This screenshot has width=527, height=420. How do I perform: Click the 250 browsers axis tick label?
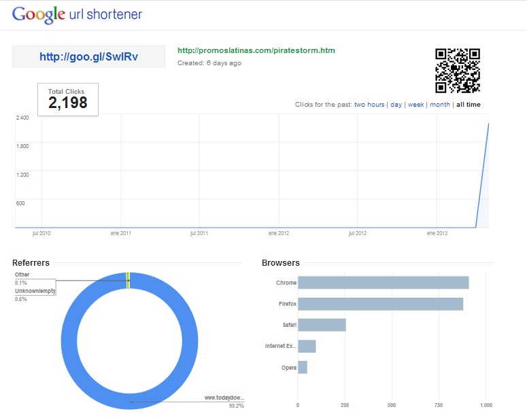345,405
